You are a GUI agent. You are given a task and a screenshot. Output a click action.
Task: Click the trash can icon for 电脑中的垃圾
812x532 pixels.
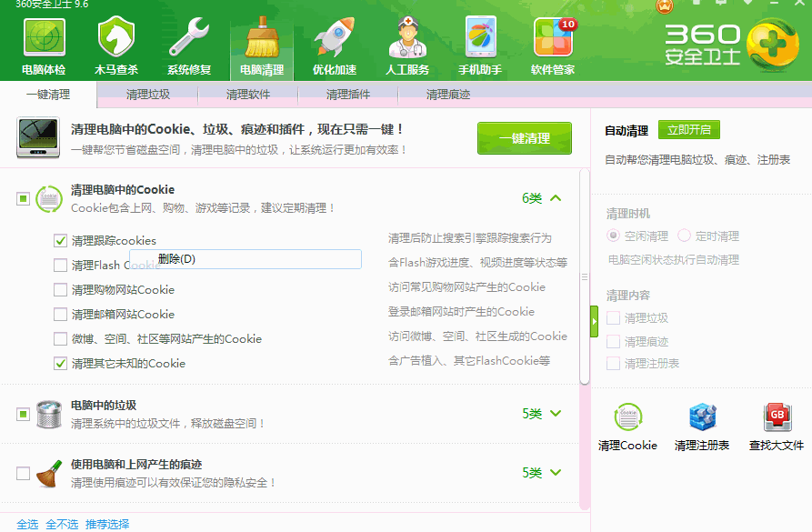[x=49, y=414]
